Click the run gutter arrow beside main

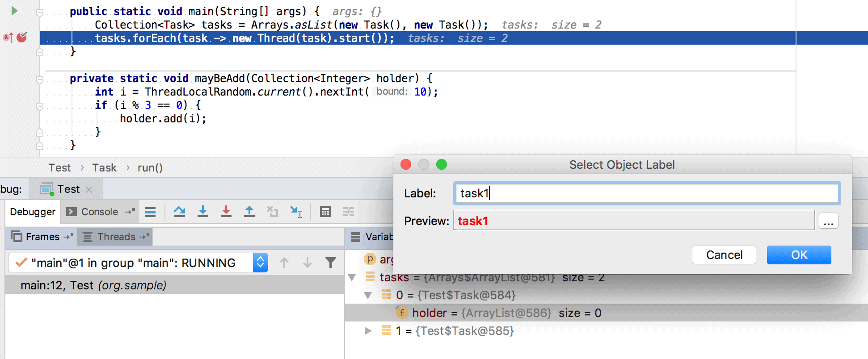(x=14, y=11)
